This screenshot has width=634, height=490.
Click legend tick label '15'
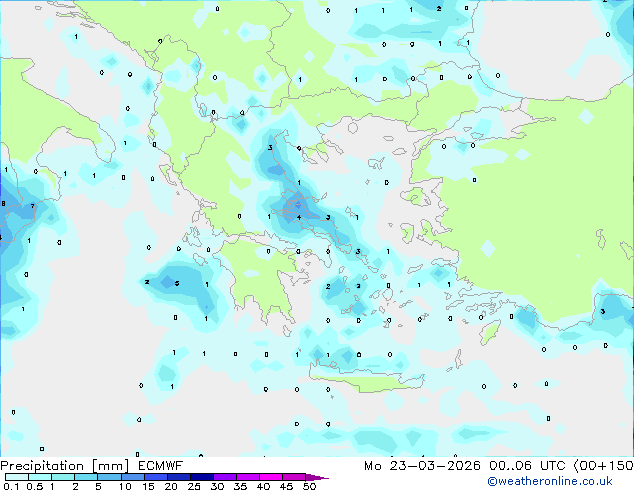click(x=148, y=486)
